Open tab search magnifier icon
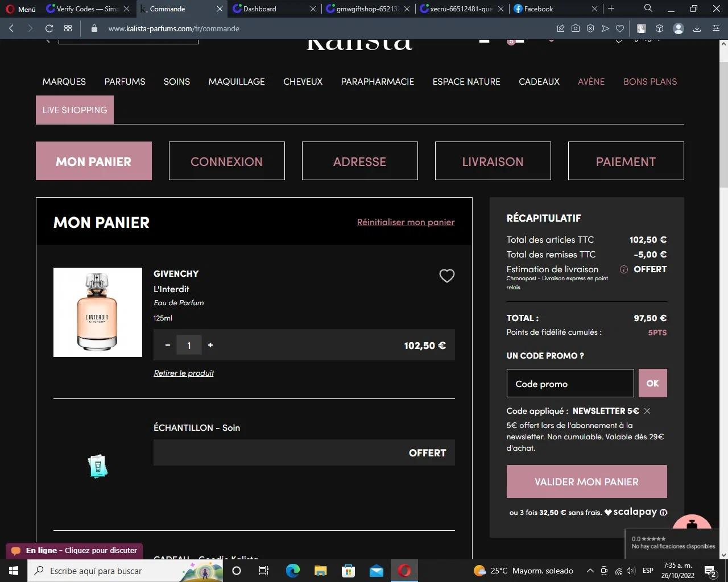 point(648,9)
